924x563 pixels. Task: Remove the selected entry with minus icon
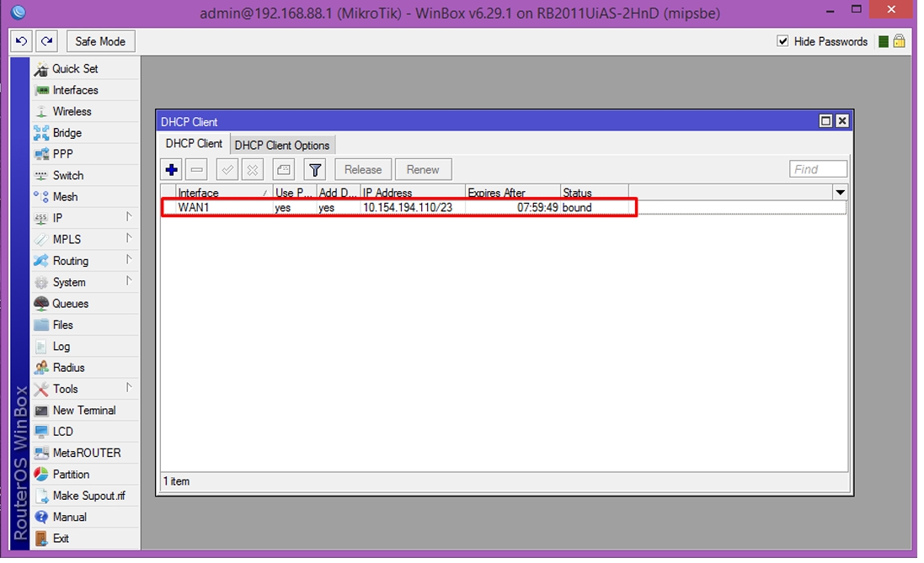click(197, 170)
